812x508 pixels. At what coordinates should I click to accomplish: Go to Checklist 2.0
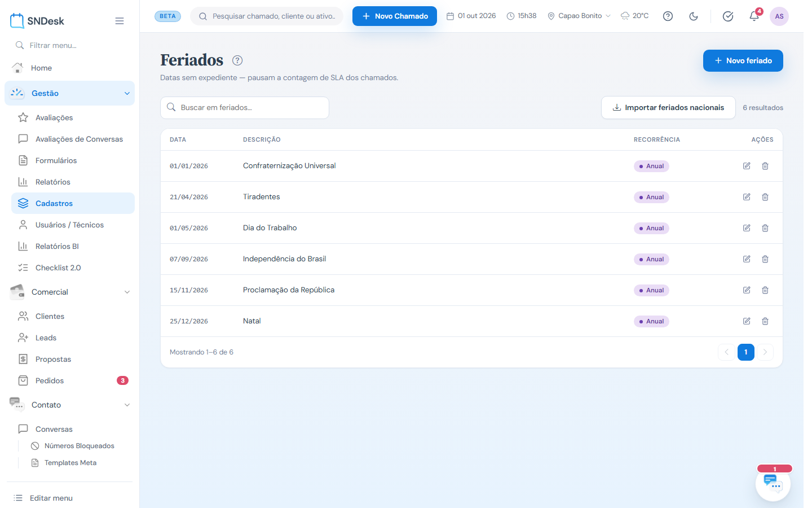point(73,268)
